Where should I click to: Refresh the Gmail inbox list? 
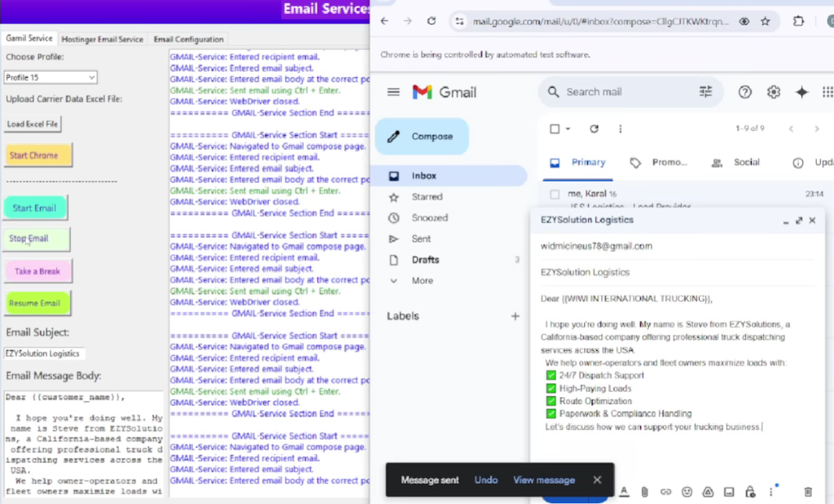pyautogui.click(x=594, y=129)
